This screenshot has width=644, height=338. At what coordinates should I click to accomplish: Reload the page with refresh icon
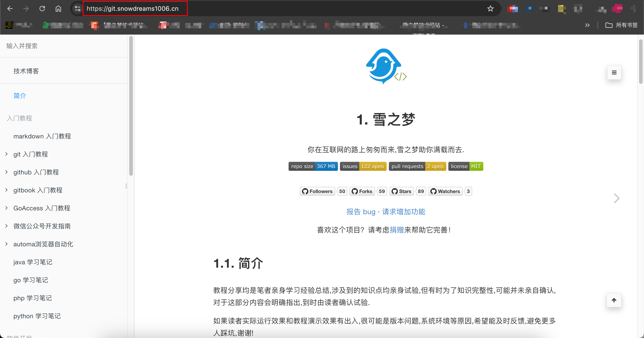pyautogui.click(x=42, y=9)
